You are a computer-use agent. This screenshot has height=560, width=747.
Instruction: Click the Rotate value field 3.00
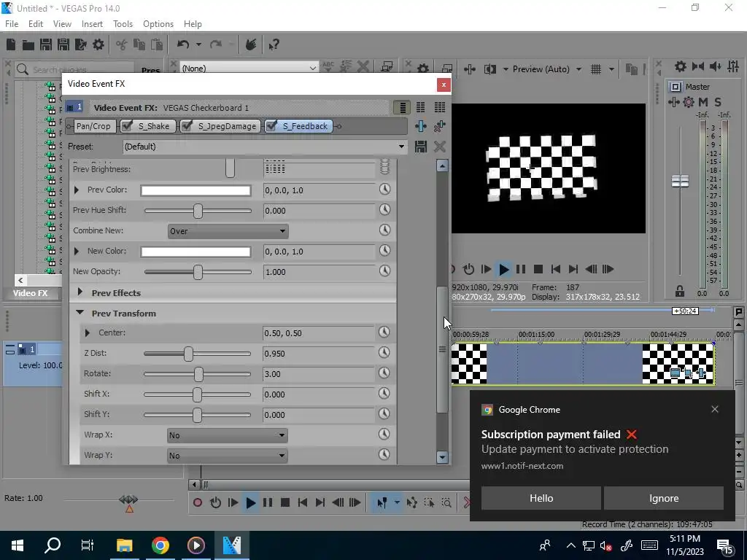point(320,374)
